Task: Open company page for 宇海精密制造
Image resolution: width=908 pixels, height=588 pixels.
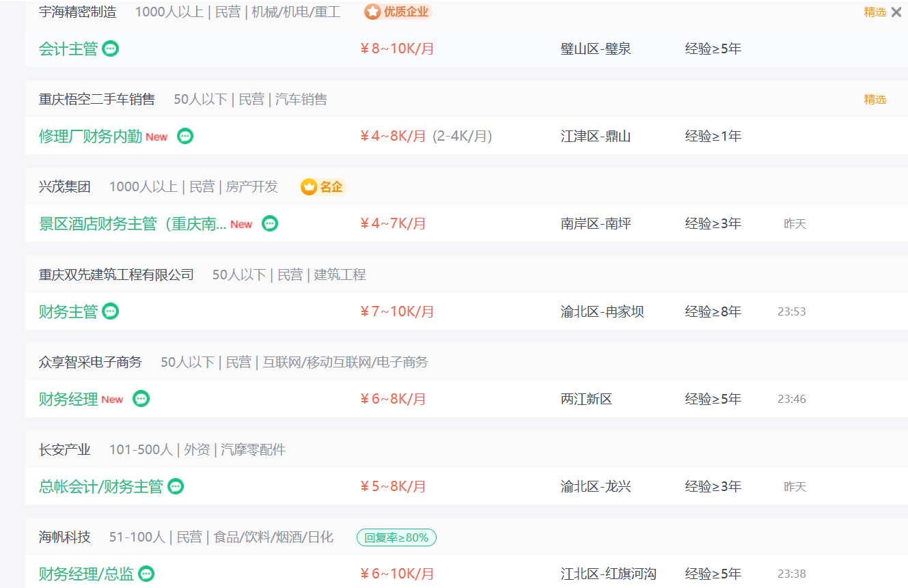Action: coord(78,12)
